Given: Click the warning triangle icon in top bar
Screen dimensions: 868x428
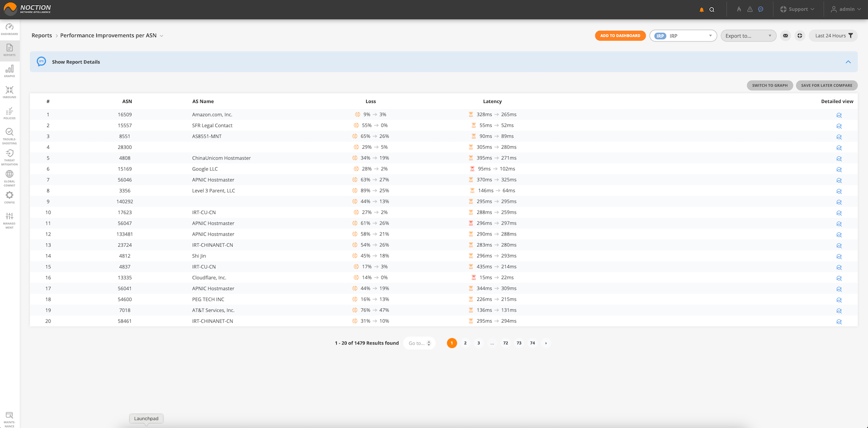Looking at the screenshot, I should pos(750,9).
